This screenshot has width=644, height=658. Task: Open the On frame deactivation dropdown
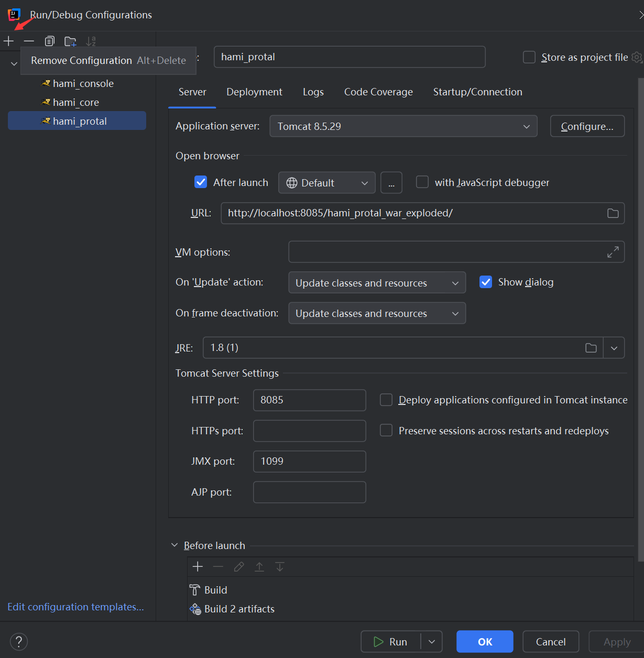click(377, 313)
